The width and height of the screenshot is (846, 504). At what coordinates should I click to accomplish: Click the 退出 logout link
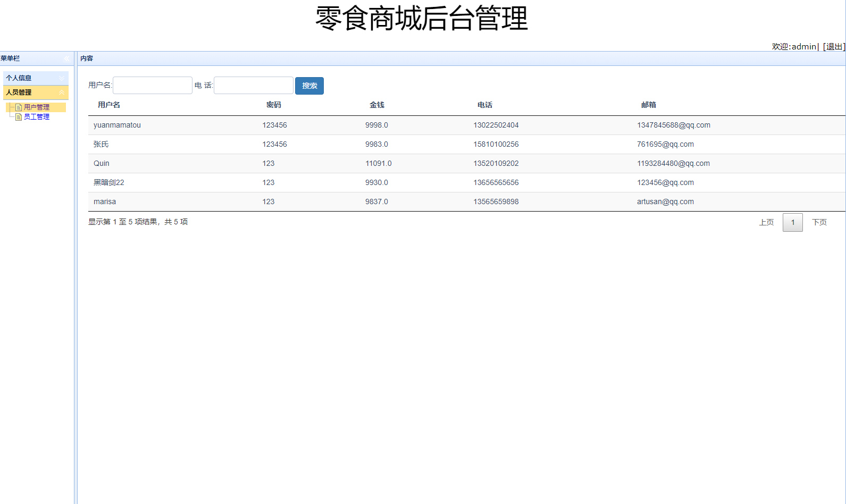tap(834, 47)
